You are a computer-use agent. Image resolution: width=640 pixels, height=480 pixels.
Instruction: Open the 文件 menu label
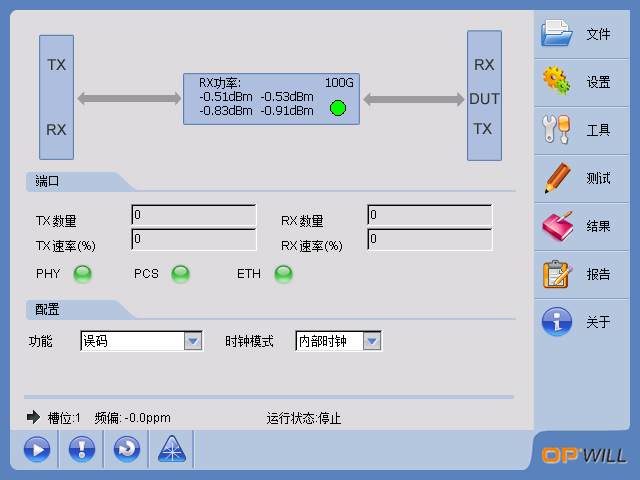[x=598, y=34]
